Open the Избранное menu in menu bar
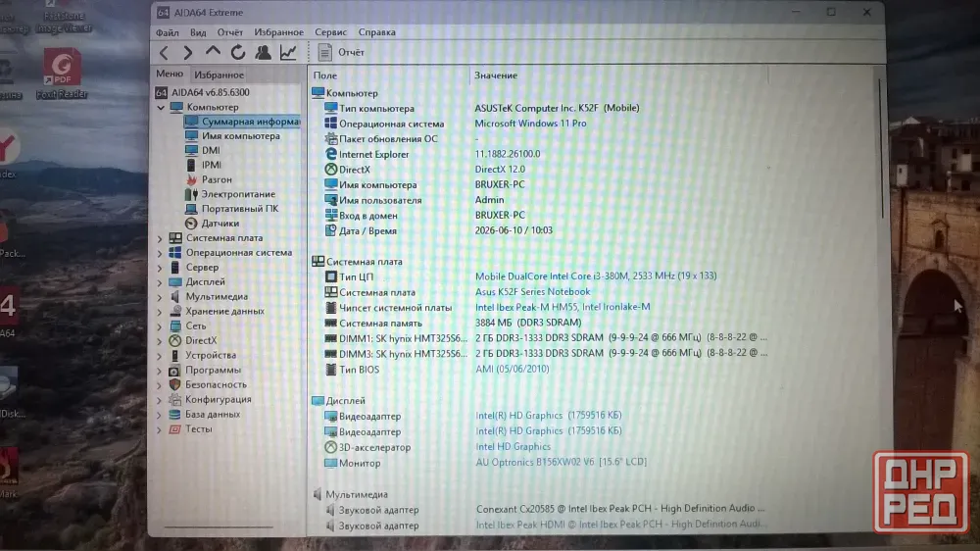The image size is (980, 551). tap(278, 32)
